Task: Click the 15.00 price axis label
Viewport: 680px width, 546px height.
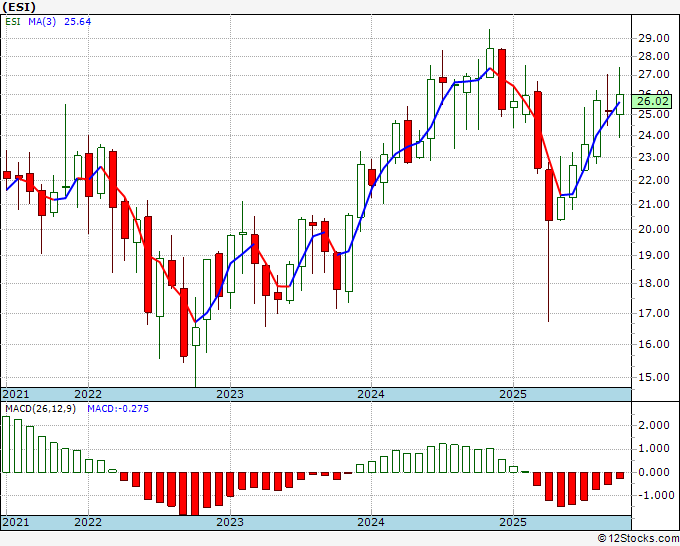Action: coord(654,377)
